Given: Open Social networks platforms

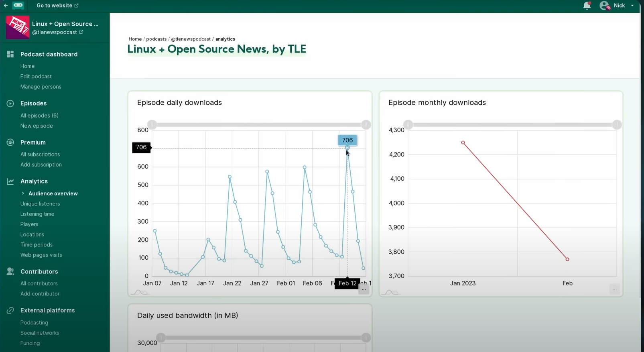Looking at the screenshot, I should pos(40,333).
